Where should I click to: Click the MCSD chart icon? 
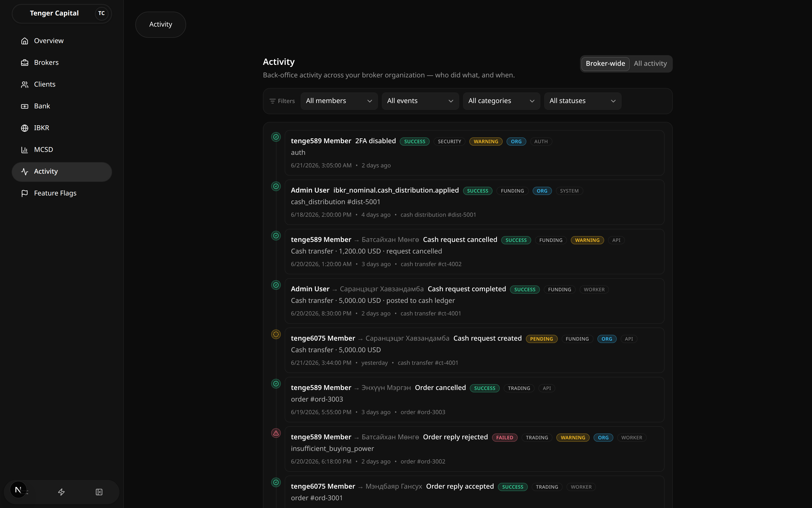pos(24,150)
